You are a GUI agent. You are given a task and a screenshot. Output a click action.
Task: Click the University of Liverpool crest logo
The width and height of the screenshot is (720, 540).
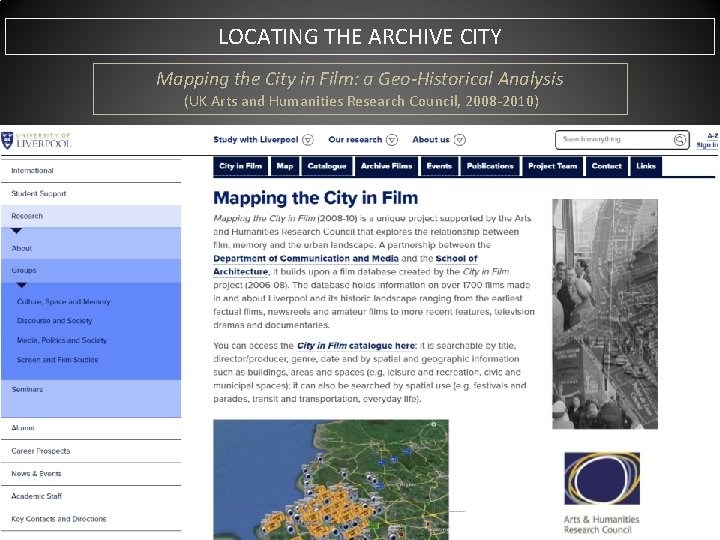(7, 141)
